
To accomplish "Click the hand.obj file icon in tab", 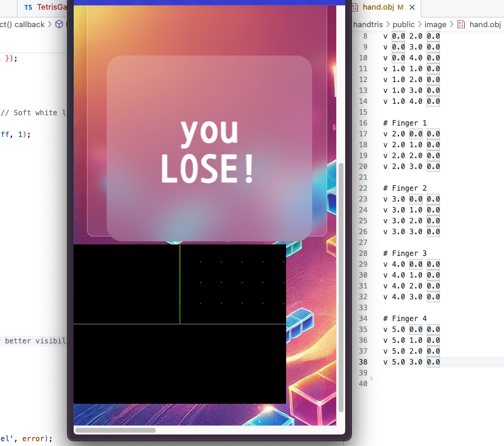I will 354,7.
